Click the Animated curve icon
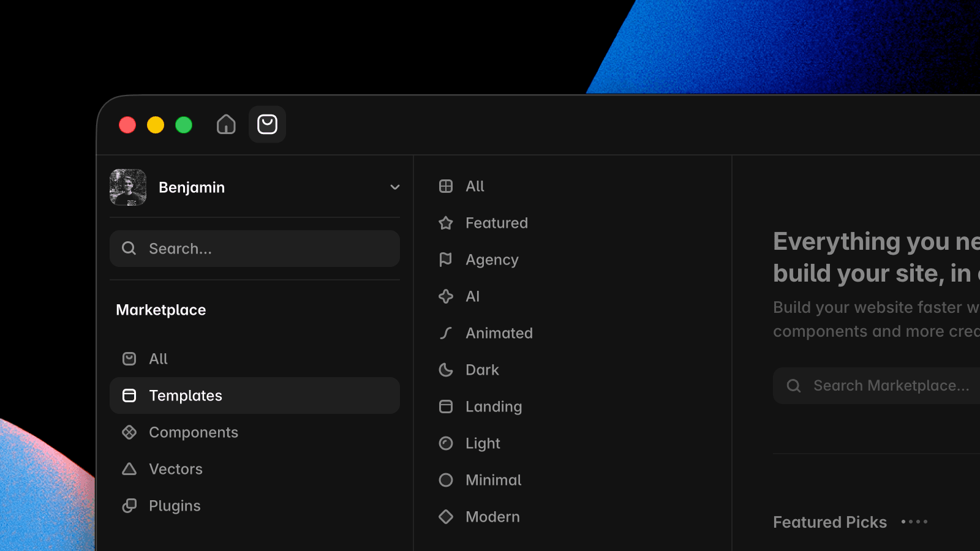This screenshot has height=551, width=980. click(x=446, y=333)
